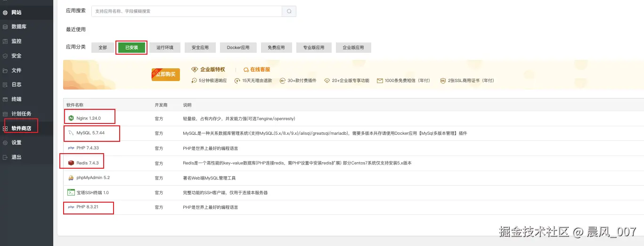Click the 宝塔SSH终端 terminal icon

[71, 192]
